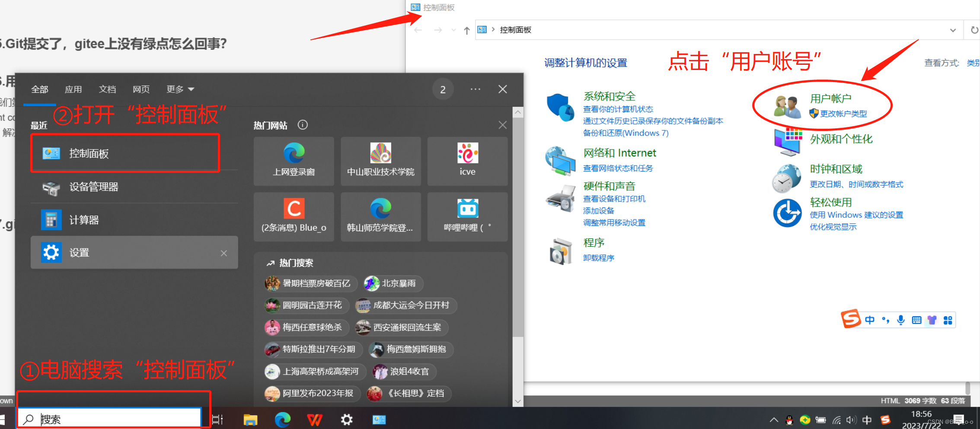
Task: Open the 卸载程序 link under 程序
Action: (x=598, y=257)
